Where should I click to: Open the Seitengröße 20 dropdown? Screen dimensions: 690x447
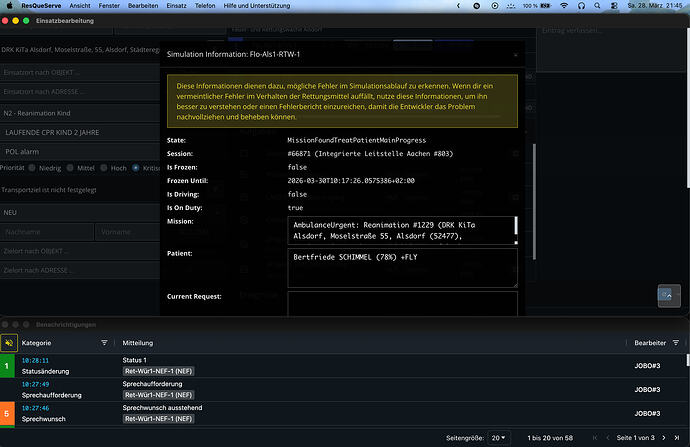tap(499, 438)
